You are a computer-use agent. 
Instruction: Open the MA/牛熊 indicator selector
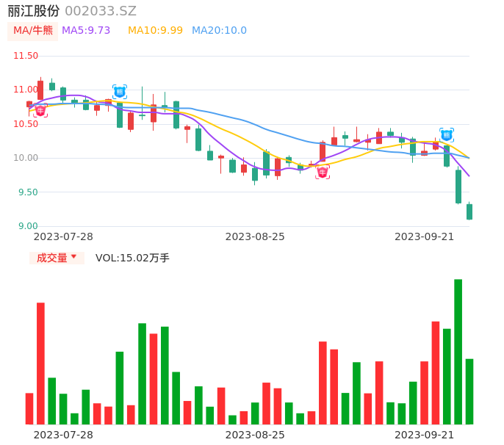pos(33,30)
